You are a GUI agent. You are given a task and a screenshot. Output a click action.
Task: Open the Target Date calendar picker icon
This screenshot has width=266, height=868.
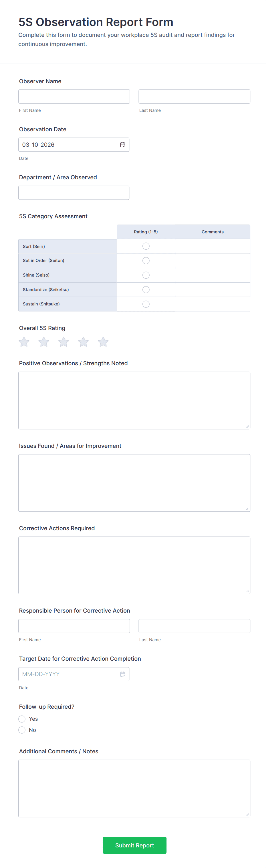123,674
